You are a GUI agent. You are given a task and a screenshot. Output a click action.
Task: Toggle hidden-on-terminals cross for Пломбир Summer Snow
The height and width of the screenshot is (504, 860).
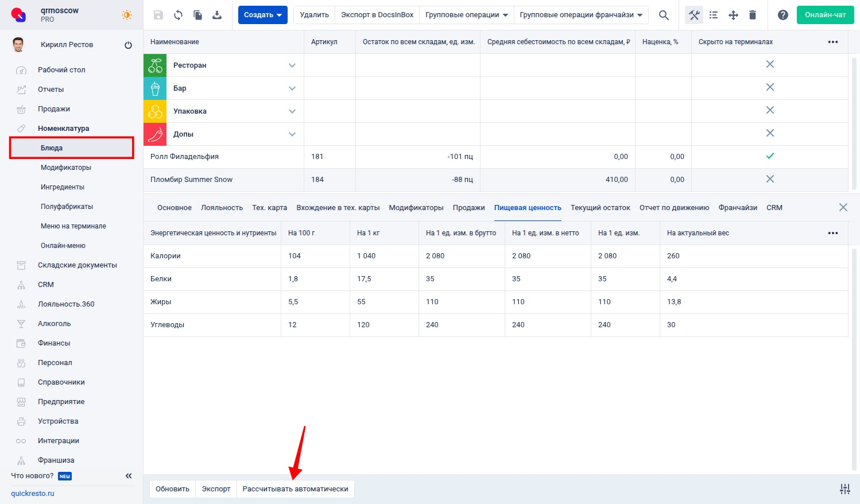(x=770, y=179)
